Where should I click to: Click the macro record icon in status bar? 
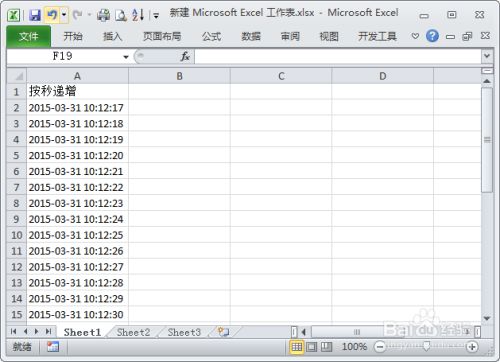coord(53,347)
